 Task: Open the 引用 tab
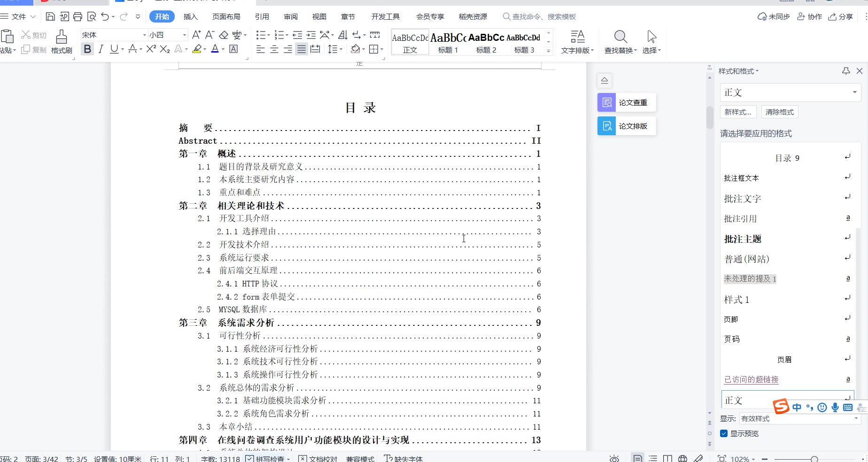coord(262,17)
